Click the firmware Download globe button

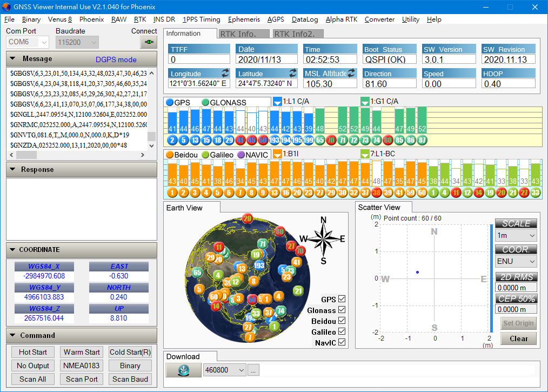coord(184,370)
